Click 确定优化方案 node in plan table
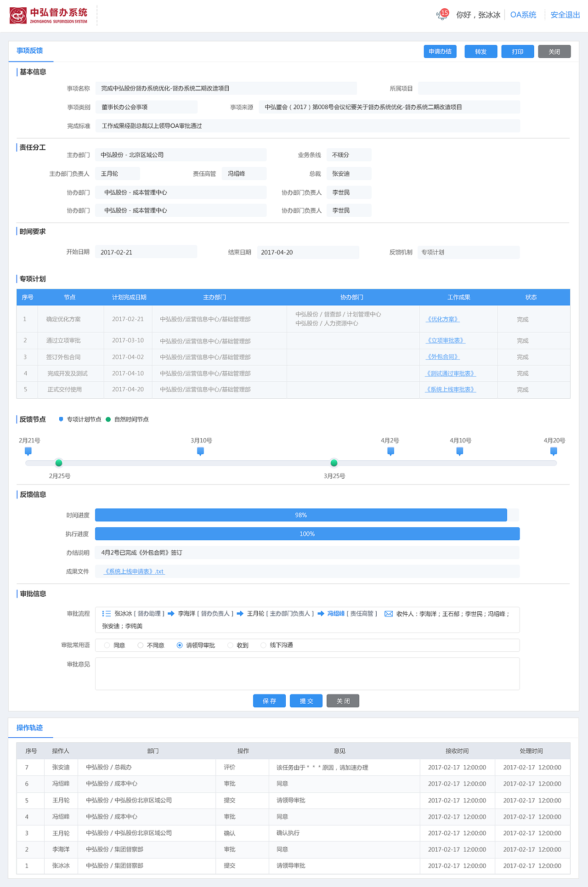This screenshot has height=887, width=588. (63, 319)
